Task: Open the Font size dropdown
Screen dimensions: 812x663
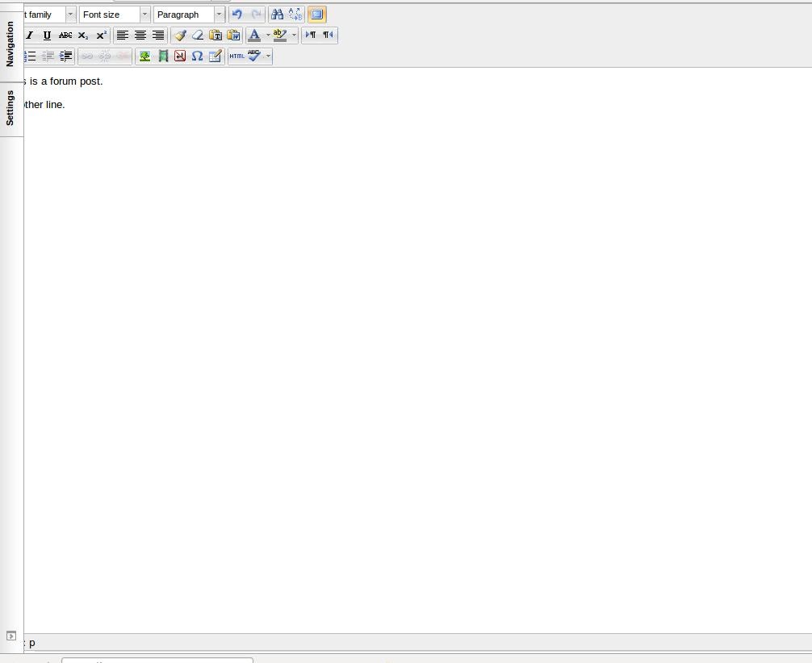Action: (x=115, y=15)
